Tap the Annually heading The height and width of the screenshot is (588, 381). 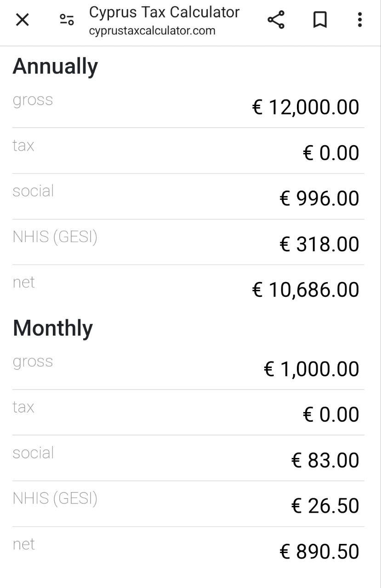(55, 66)
